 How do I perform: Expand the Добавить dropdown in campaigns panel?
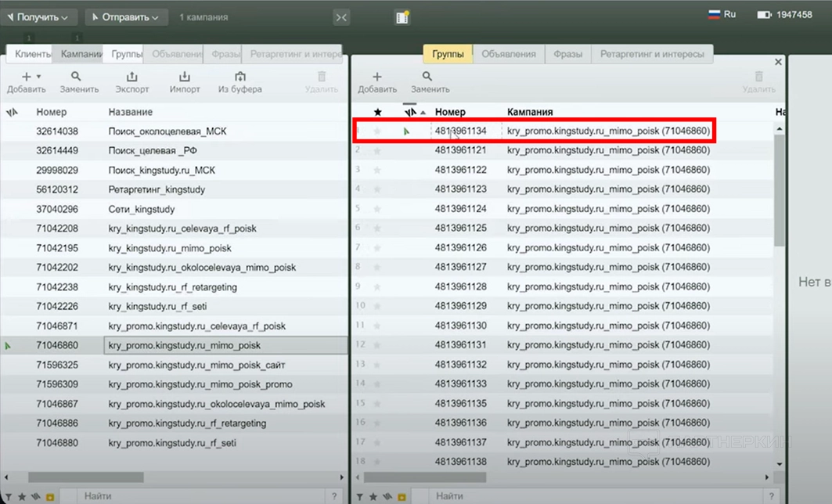pyautogui.click(x=38, y=77)
